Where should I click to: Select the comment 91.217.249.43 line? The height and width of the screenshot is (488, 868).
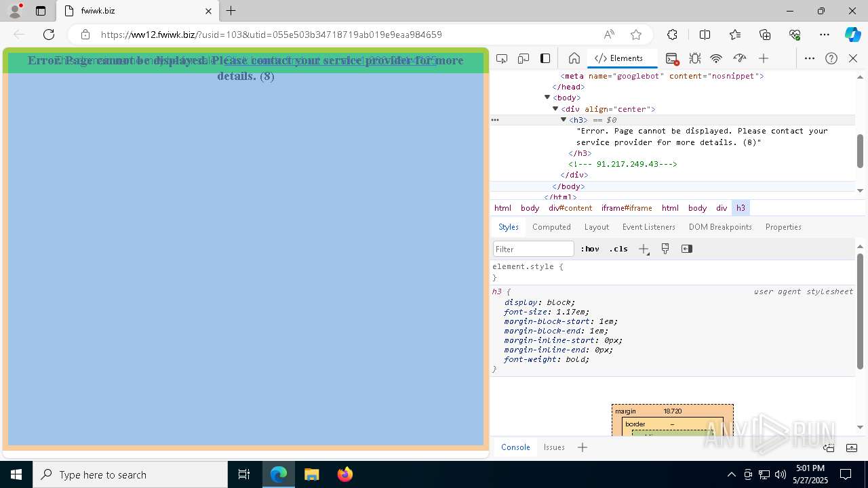[623, 164]
